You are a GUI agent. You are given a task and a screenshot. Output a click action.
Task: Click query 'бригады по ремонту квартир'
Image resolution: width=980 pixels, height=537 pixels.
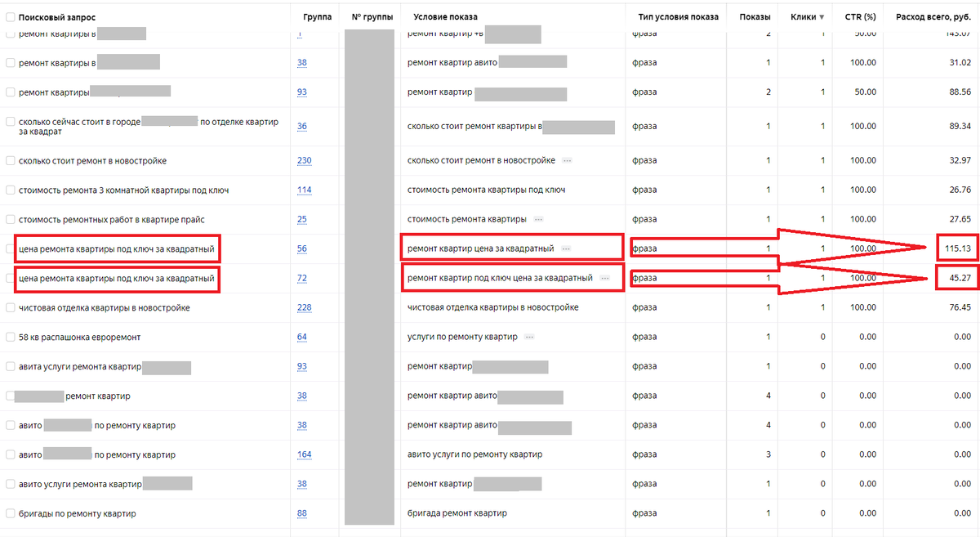(x=77, y=514)
